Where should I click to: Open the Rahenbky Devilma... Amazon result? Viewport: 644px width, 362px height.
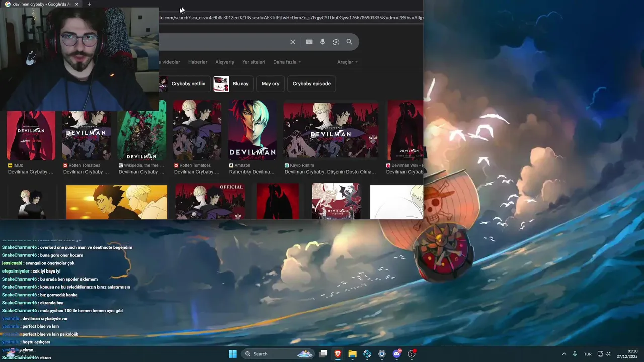[252, 172]
